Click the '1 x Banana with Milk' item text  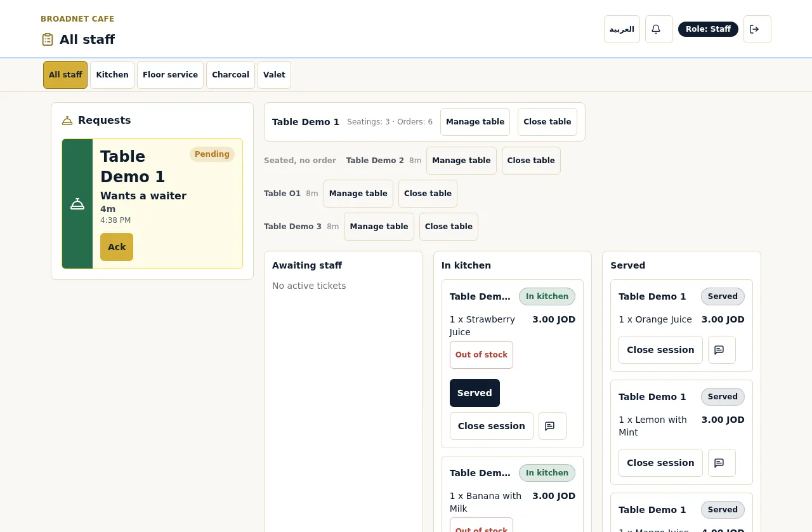pos(485,502)
